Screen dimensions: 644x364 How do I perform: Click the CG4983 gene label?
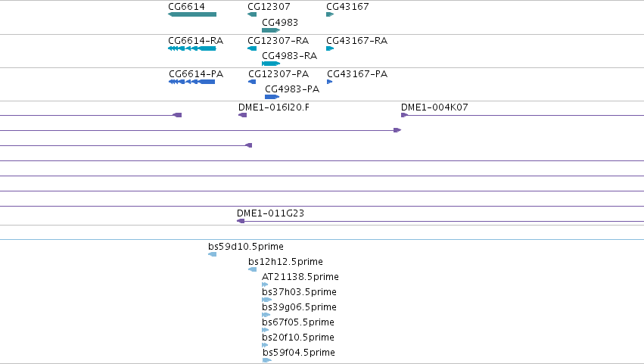click(280, 22)
